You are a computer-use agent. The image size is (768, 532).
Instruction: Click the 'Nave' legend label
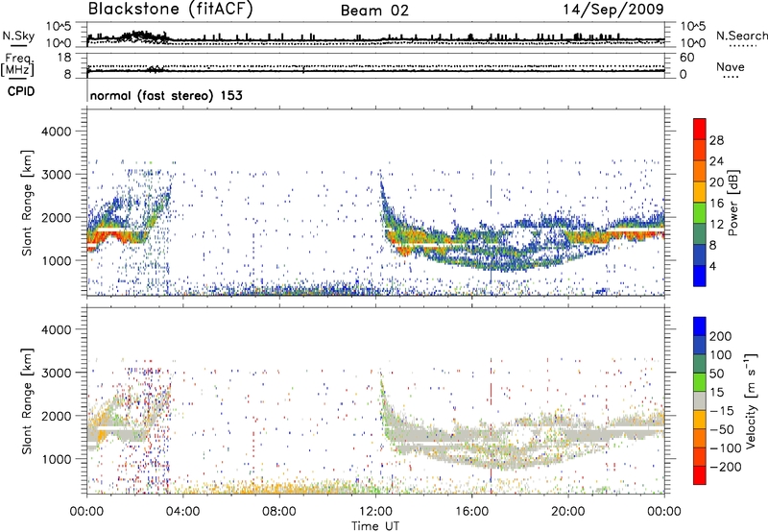731,66
